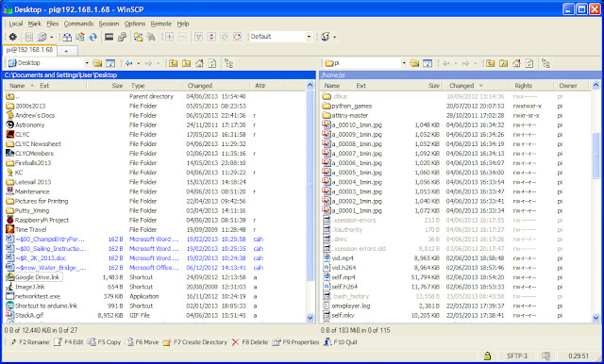Refresh remote panel icon
The height and width of the screenshot is (364, 604).
529,63
